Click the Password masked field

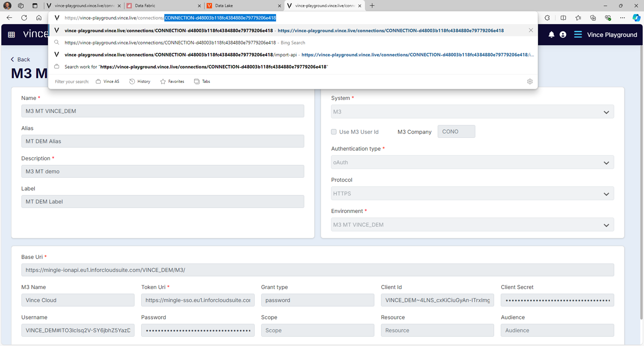pos(198,330)
